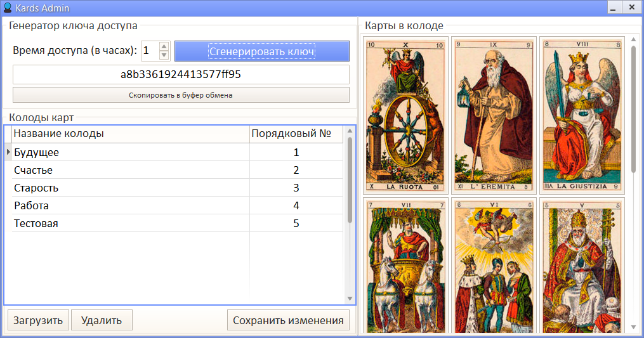Click cards panel scrollbar up arrow
644x338 pixels.
click(633, 39)
